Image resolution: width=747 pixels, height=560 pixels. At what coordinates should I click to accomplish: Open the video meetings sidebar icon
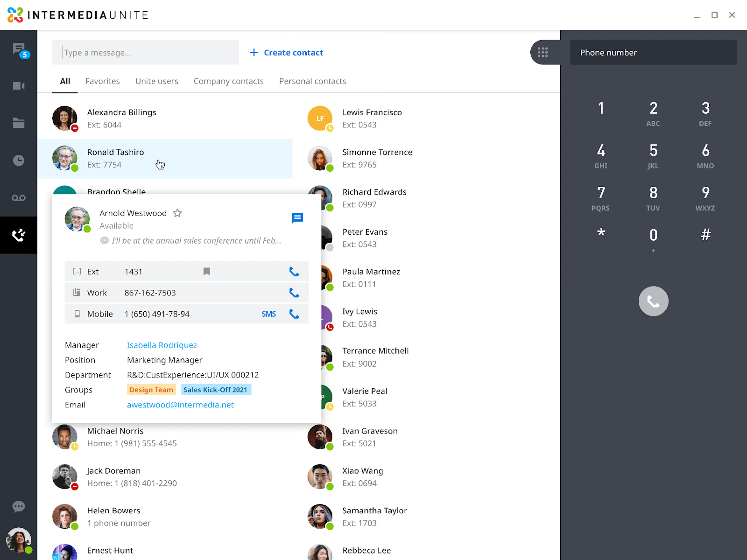(19, 85)
